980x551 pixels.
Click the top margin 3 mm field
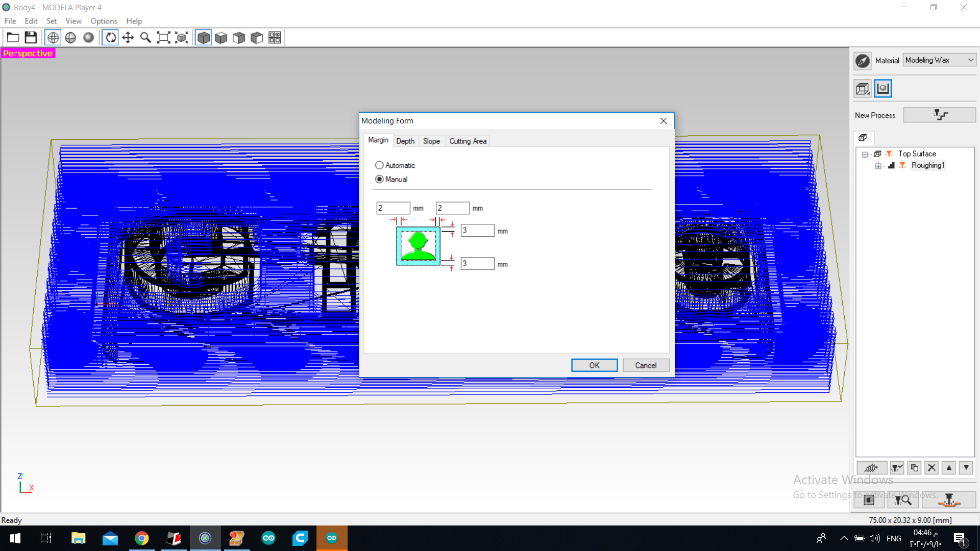pyautogui.click(x=477, y=231)
